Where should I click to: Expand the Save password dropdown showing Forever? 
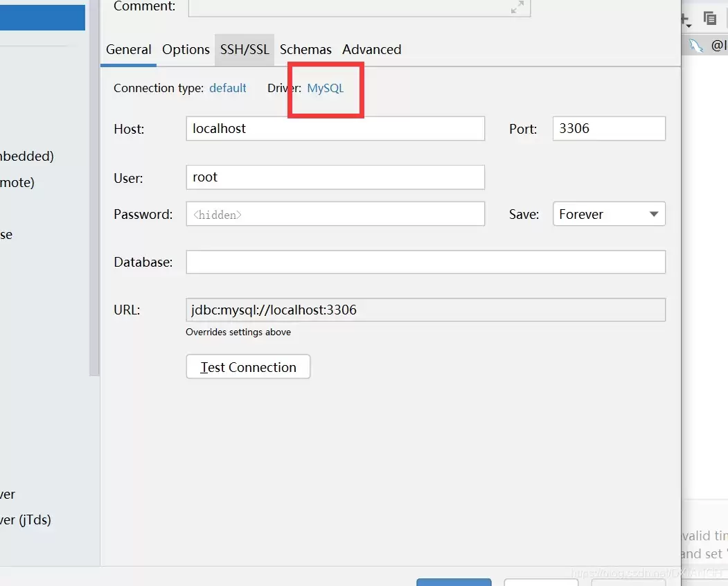pyautogui.click(x=608, y=214)
